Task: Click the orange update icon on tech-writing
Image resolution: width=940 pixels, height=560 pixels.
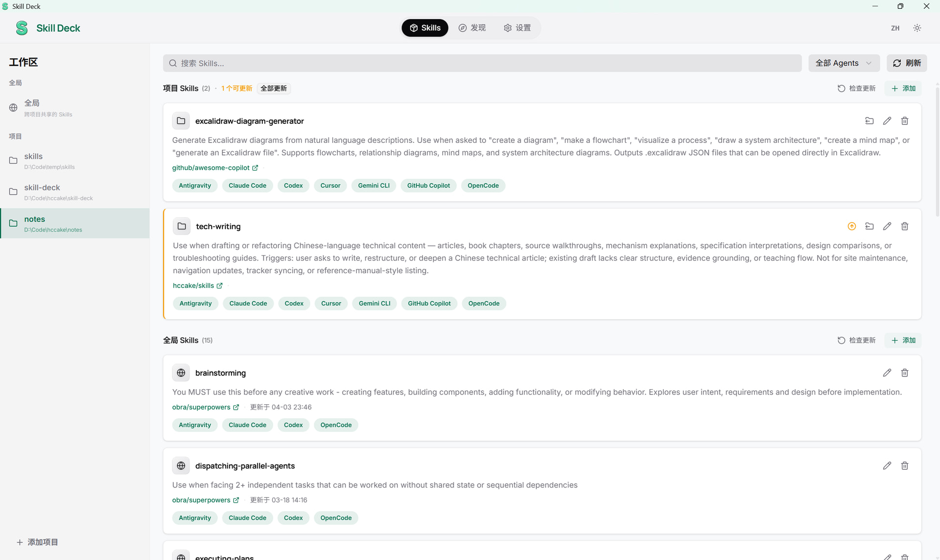Action: pyautogui.click(x=851, y=226)
